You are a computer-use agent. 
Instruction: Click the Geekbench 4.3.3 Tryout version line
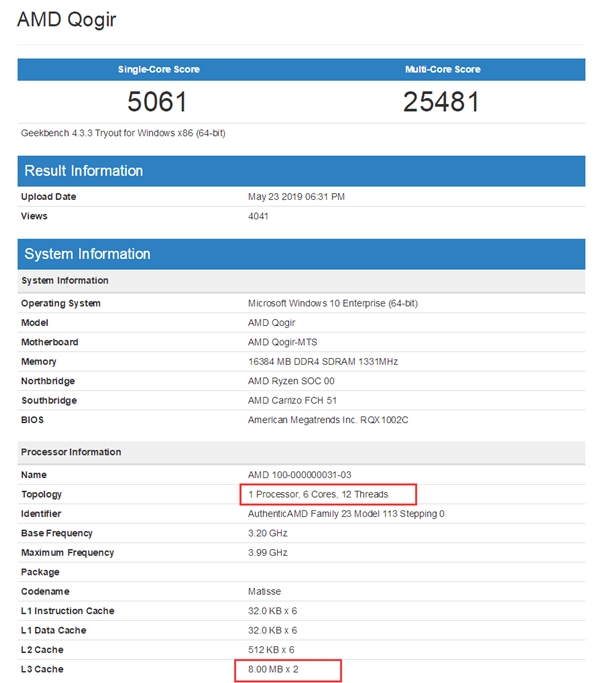[x=123, y=133]
